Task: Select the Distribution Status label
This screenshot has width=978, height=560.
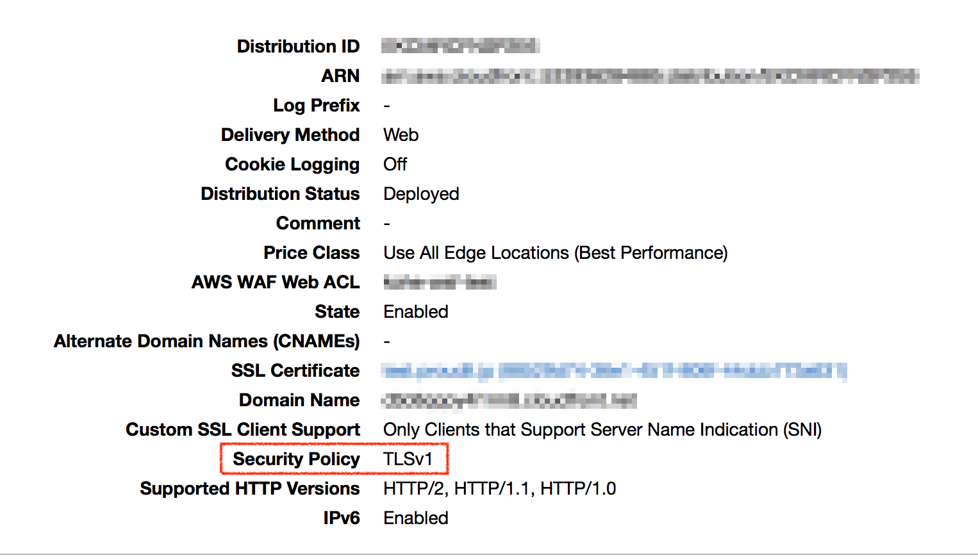Action: point(280,194)
